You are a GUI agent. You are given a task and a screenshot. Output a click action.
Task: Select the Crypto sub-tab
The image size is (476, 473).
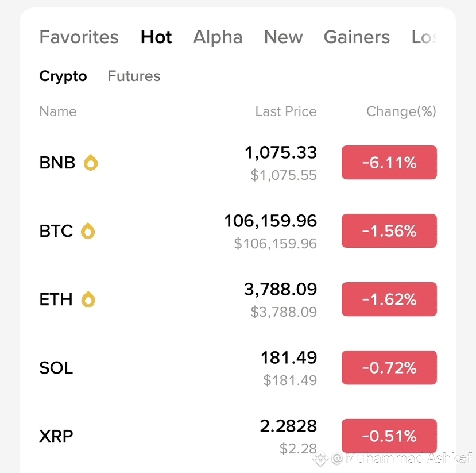[x=63, y=76]
